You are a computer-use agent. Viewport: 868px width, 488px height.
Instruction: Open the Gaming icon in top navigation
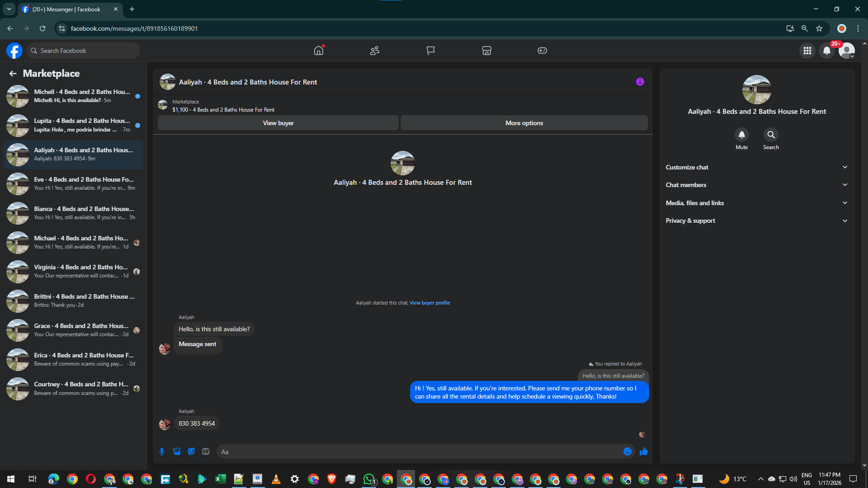(542, 51)
